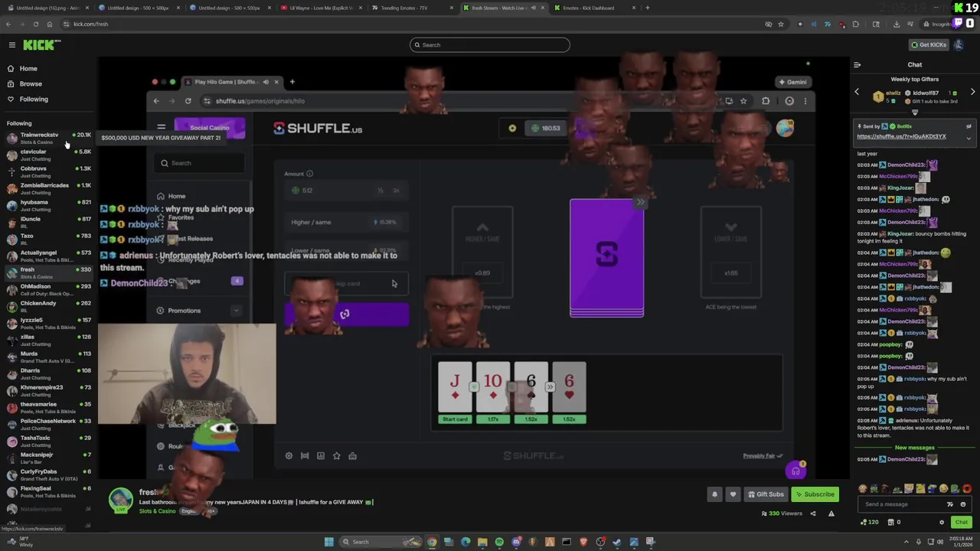
Task: Open Trainwreckstv channel in Following list
Action: coord(49,138)
